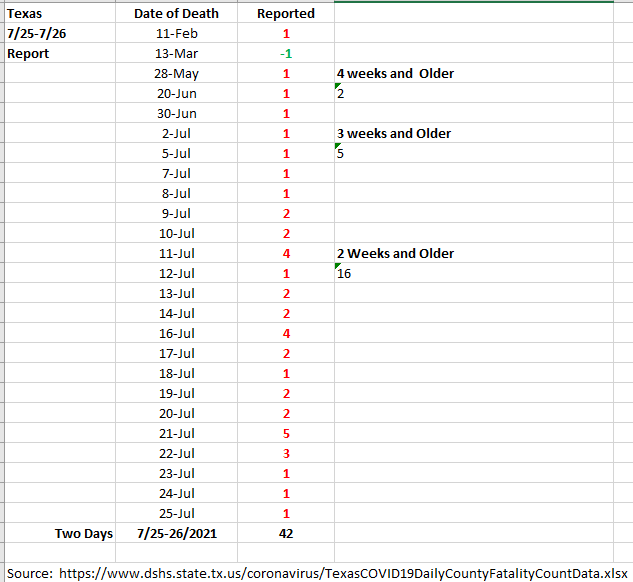Screen dimensions: 633x582
Task: Click the reported value 4 for 16-Jul
Action: tap(286, 333)
